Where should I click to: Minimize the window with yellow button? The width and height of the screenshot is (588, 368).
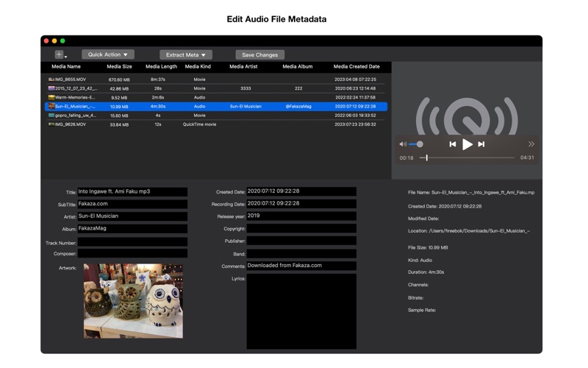pos(54,41)
